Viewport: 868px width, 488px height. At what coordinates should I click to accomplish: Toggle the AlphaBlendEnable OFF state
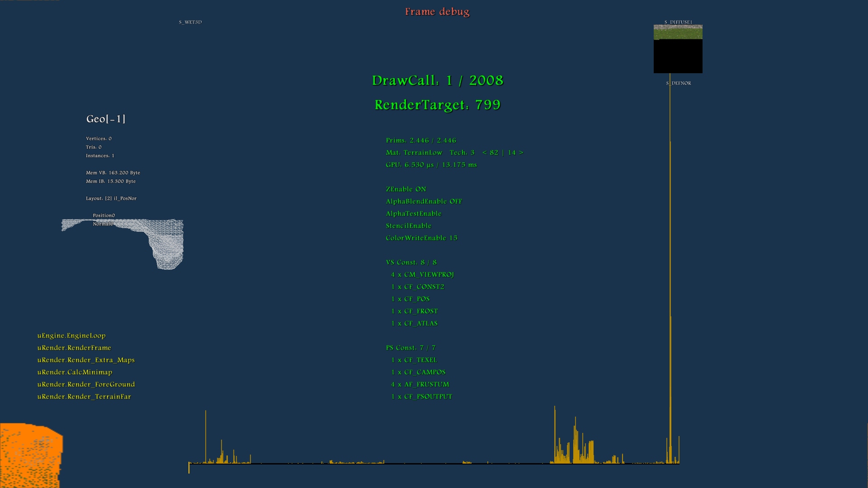(424, 202)
